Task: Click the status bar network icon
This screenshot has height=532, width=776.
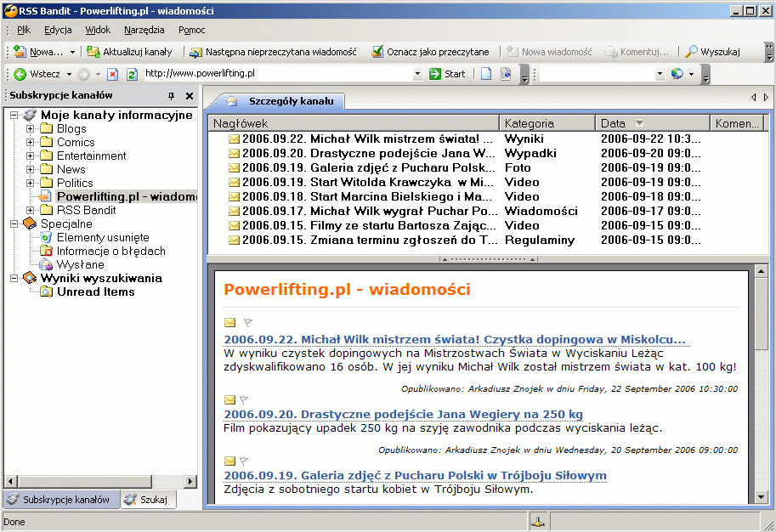Action: tap(537, 522)
